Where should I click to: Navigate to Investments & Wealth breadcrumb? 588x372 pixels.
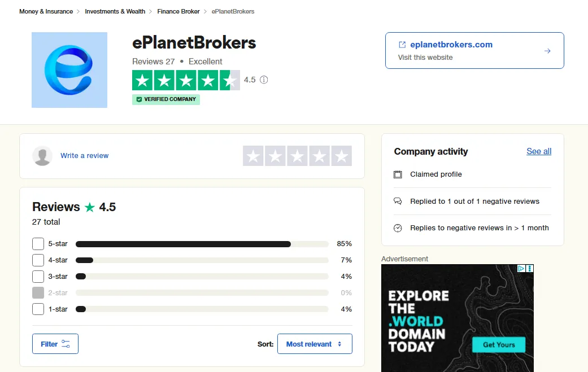[x=115, y=11]
